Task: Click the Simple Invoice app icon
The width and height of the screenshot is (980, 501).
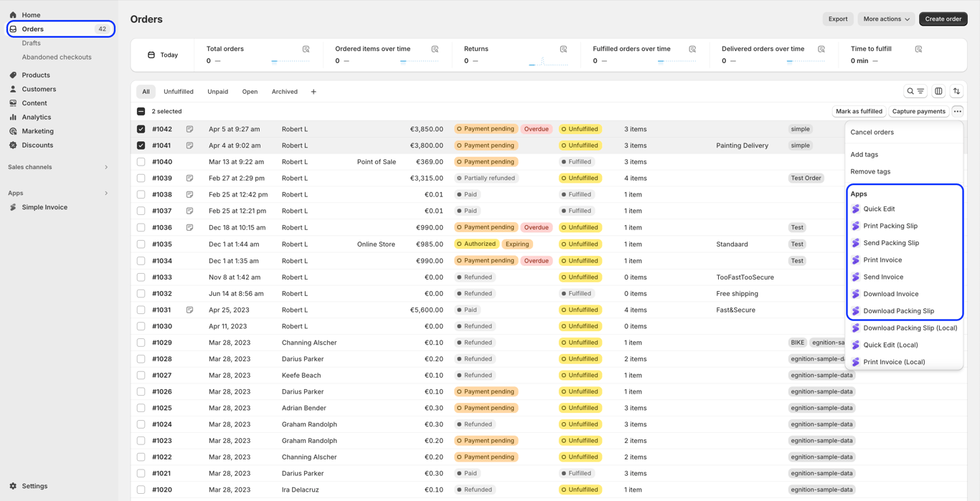Action: coord(13,207)
